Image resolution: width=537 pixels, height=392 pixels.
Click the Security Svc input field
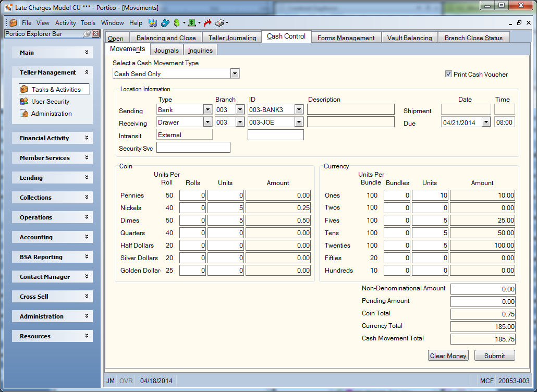click(x=193, y=148)
